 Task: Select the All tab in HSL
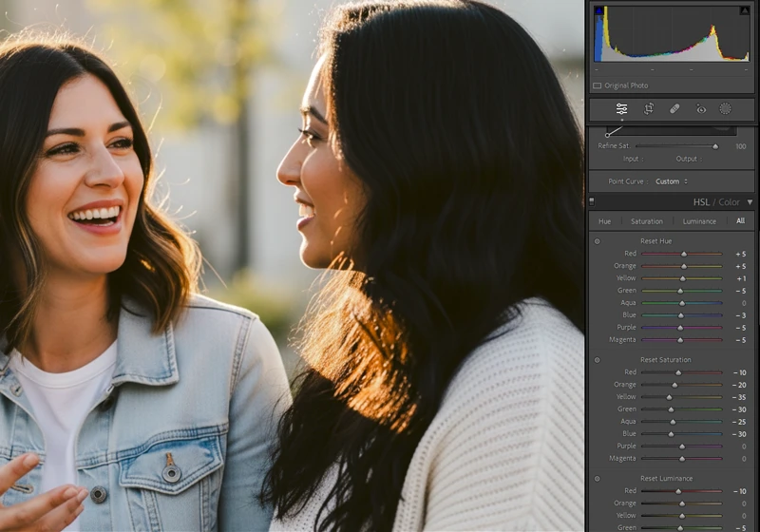pos(741,221)
